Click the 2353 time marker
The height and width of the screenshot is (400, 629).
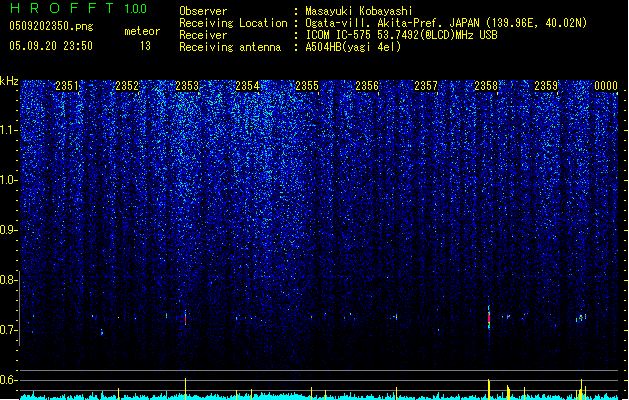point(187,86)
